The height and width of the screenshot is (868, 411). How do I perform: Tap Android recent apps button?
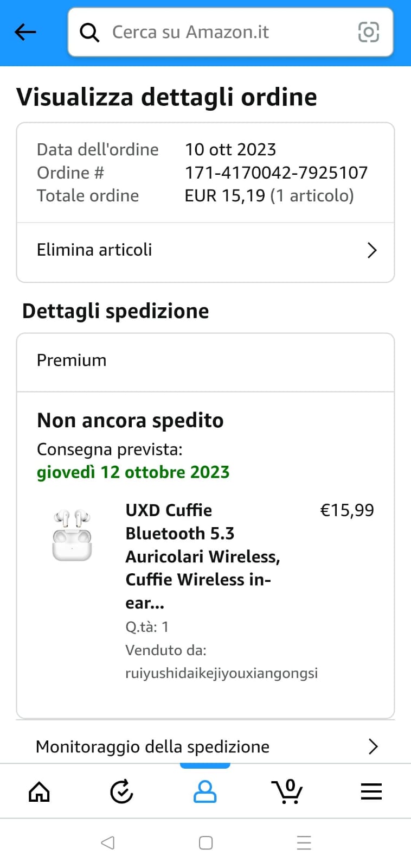(304, 842)
